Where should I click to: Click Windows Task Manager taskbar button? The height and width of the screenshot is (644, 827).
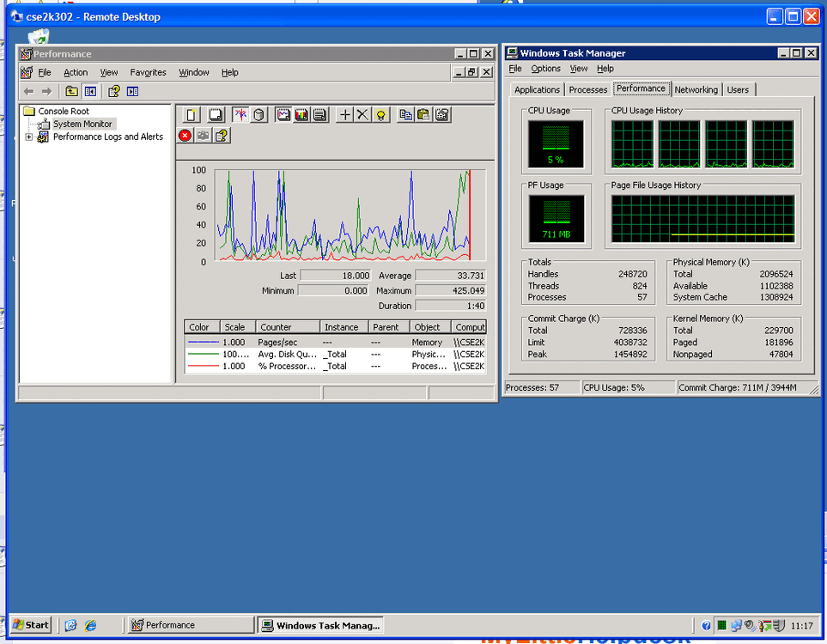tap(320, 626)
